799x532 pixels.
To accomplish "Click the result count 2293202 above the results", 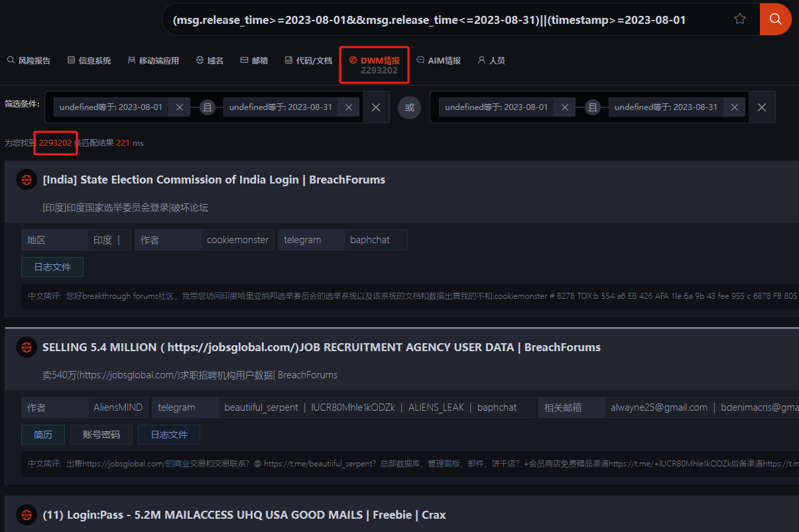I will click(55, 142).
